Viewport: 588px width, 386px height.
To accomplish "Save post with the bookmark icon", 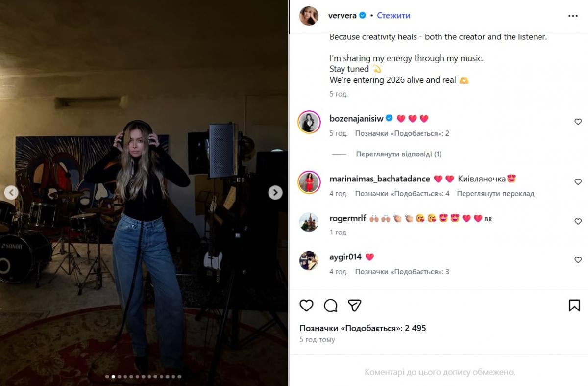I will coord(574,306).
